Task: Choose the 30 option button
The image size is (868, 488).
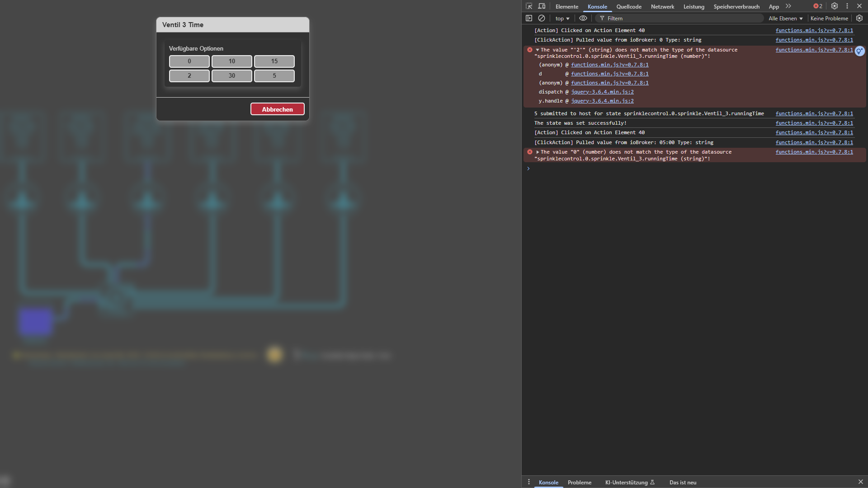Action: point(231,76)
